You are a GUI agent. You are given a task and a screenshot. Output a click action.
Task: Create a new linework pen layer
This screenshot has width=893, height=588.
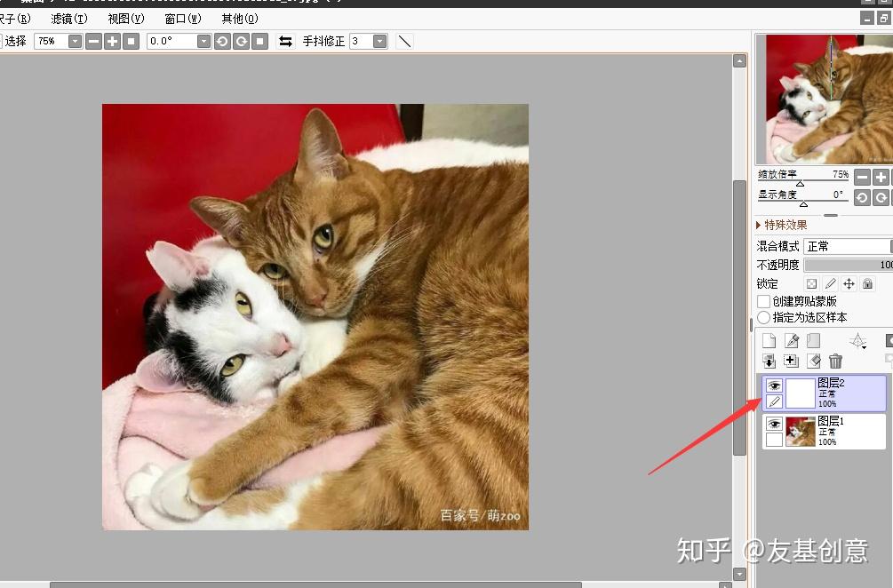point(792,340)
